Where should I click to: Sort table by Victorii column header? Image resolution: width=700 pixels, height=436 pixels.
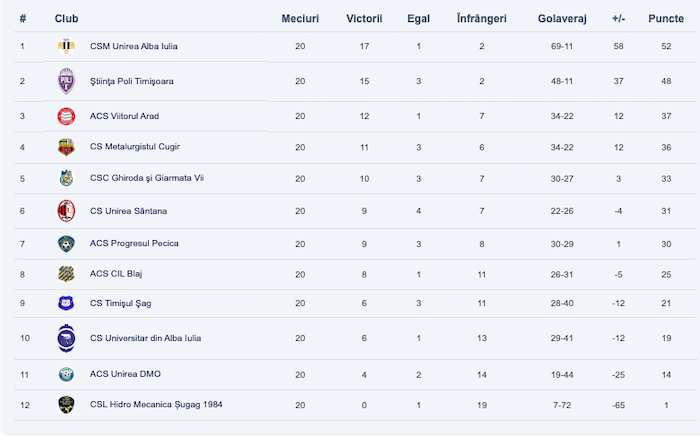364,19
